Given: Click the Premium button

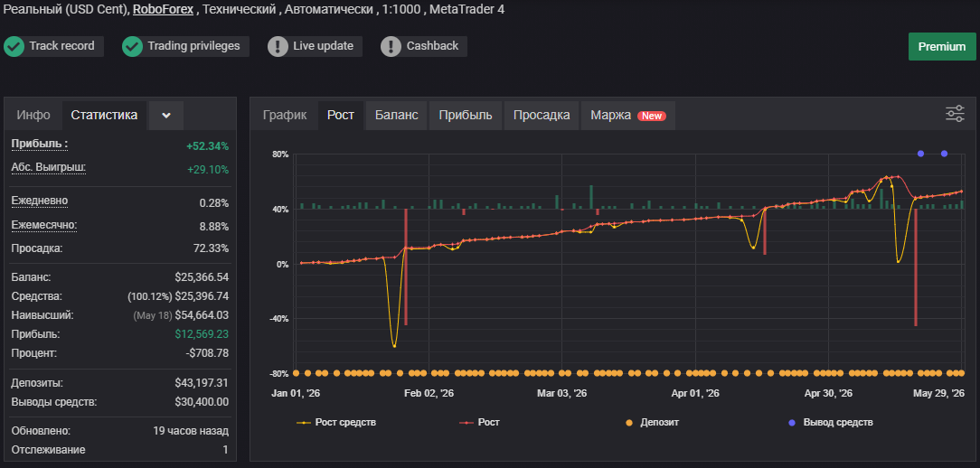Looking at the screenshot, I should coord(942,47).
